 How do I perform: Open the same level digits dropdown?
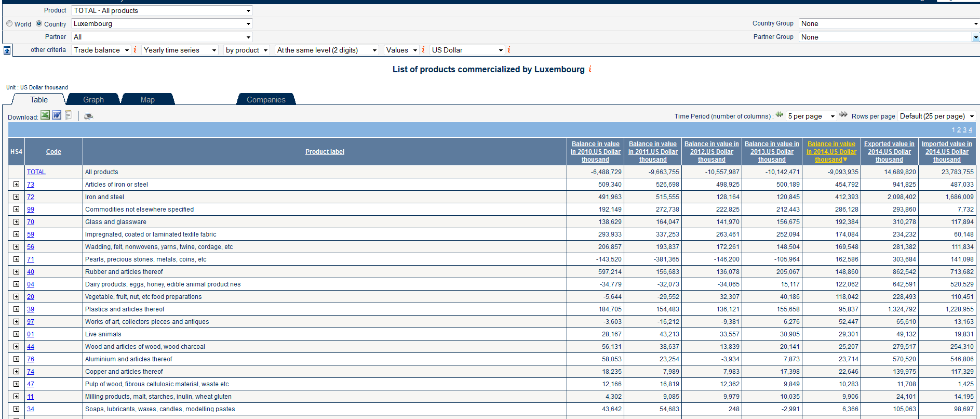pos(327,50)
